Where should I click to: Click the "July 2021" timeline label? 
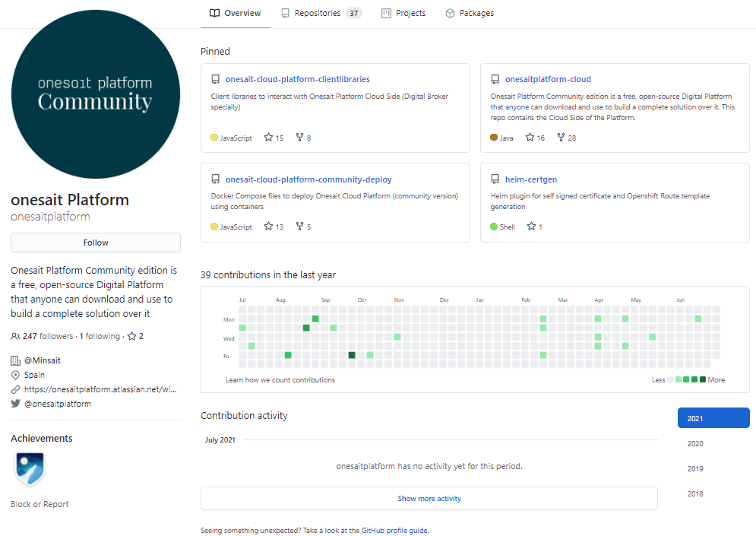(x=220, y=439)
